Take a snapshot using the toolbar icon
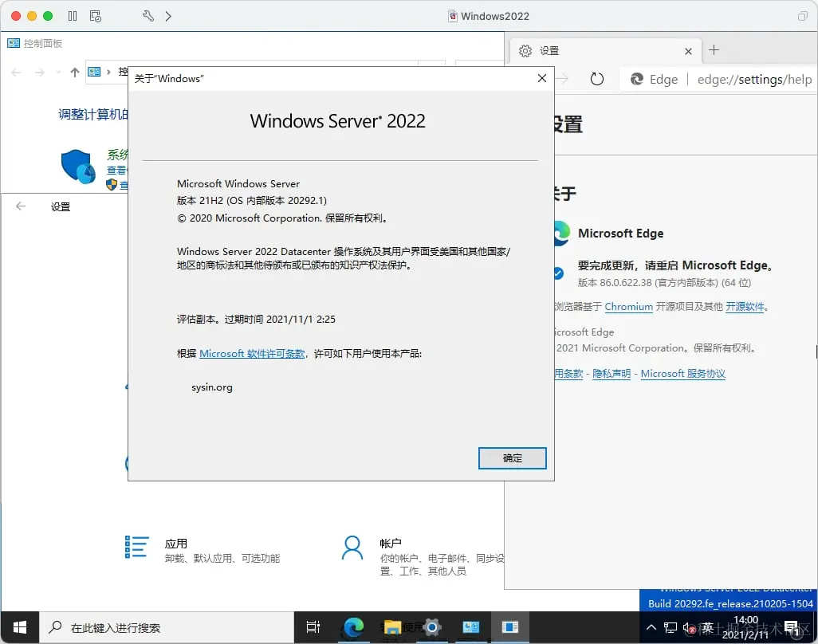 [x=97, y=15]
